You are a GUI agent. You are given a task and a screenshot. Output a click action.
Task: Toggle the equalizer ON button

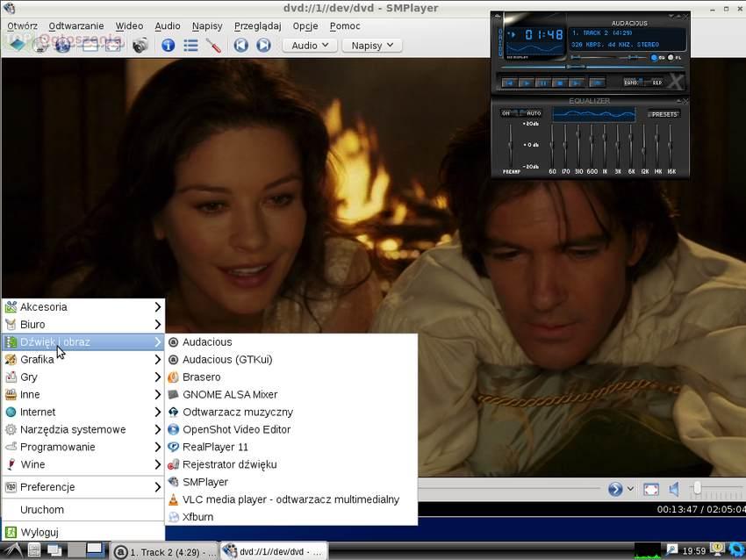506,113
